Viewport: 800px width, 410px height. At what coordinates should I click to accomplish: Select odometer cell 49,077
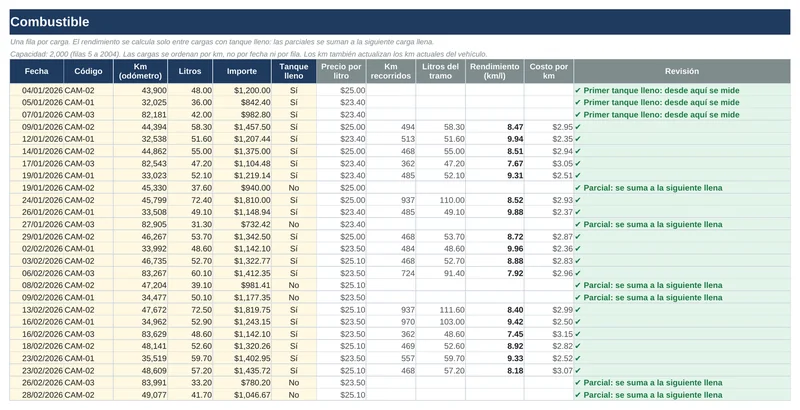click(140, 395)
